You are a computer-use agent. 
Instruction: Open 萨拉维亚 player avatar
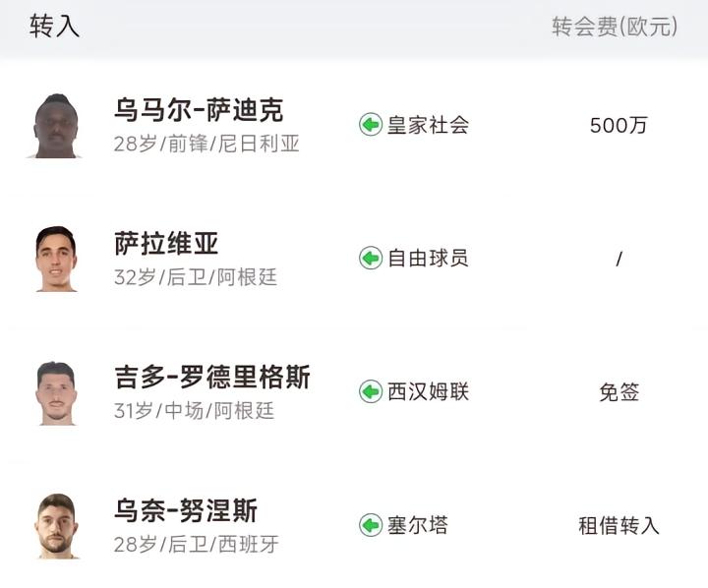tap(56, 259)
